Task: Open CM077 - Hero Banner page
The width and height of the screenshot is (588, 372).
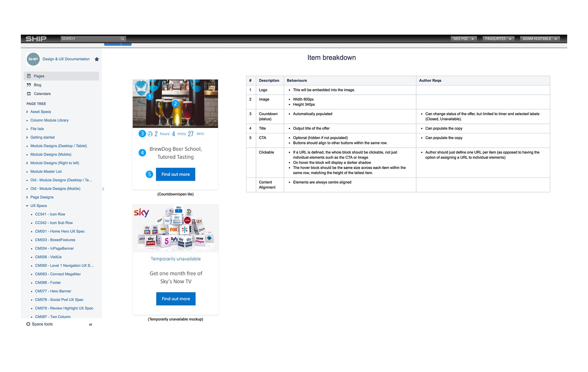Action: tap(53, 291)
